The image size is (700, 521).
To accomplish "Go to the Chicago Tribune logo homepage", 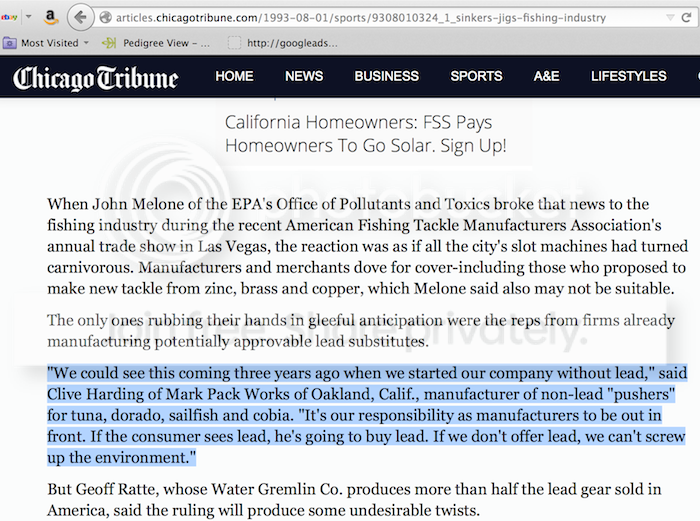I will (96, 77).
